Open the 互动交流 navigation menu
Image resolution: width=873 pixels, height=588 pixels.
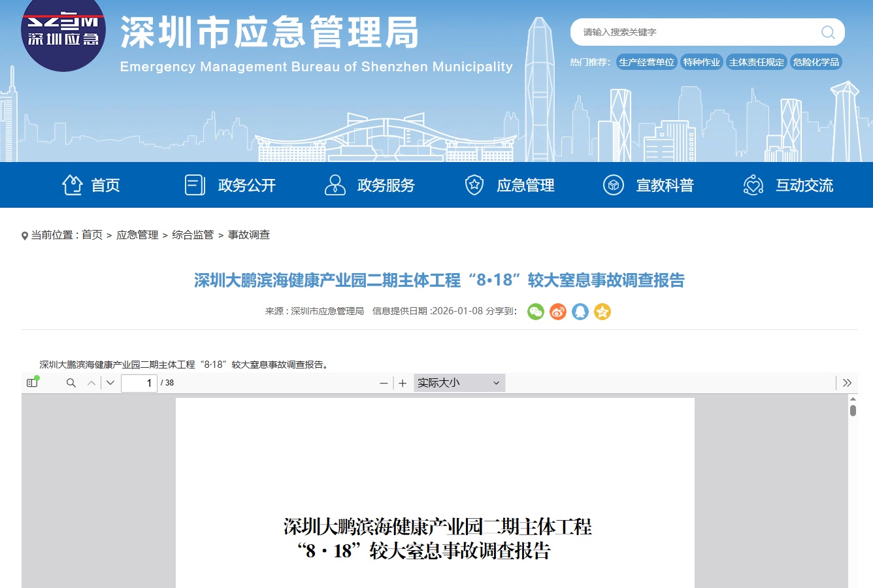789,186
